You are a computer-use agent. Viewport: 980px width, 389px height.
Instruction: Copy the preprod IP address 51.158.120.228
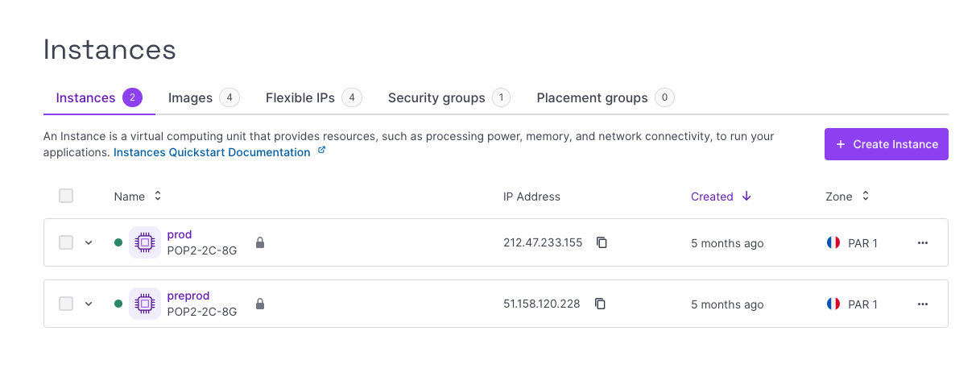(x=600, y=304)
